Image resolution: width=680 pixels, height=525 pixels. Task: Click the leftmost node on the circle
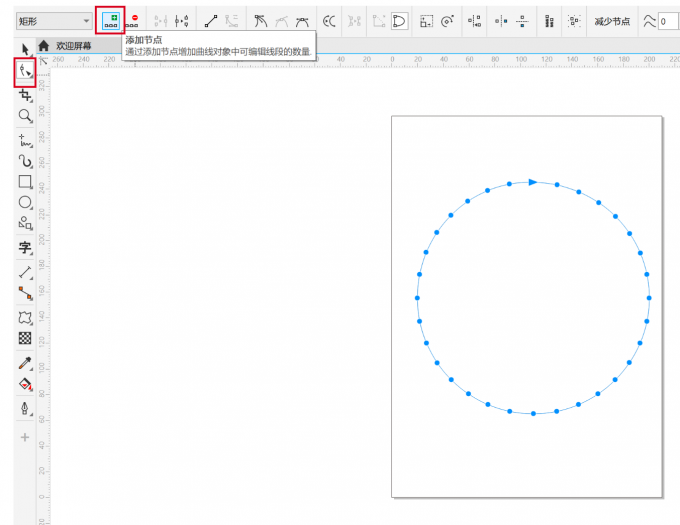coord(417,298)
